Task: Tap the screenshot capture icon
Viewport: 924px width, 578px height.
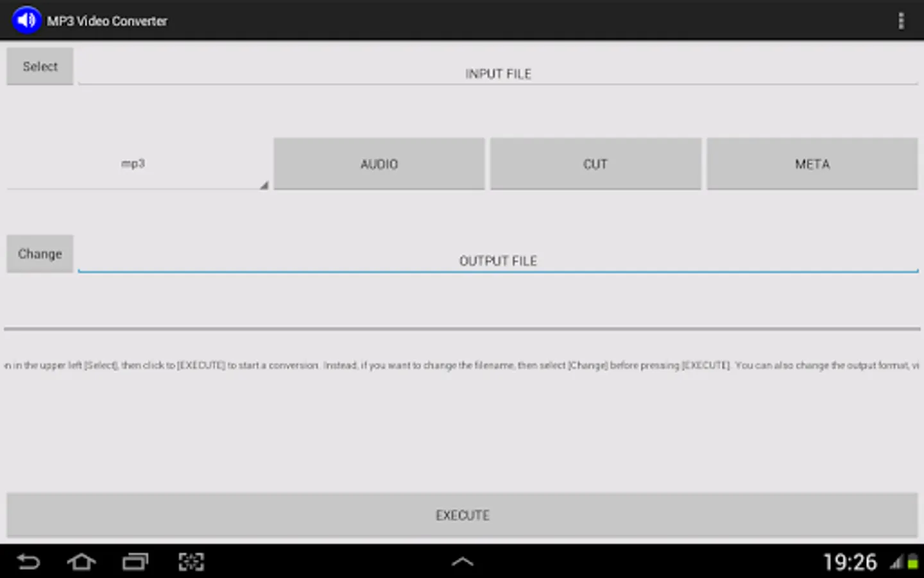Action: [x=191, y=562]
